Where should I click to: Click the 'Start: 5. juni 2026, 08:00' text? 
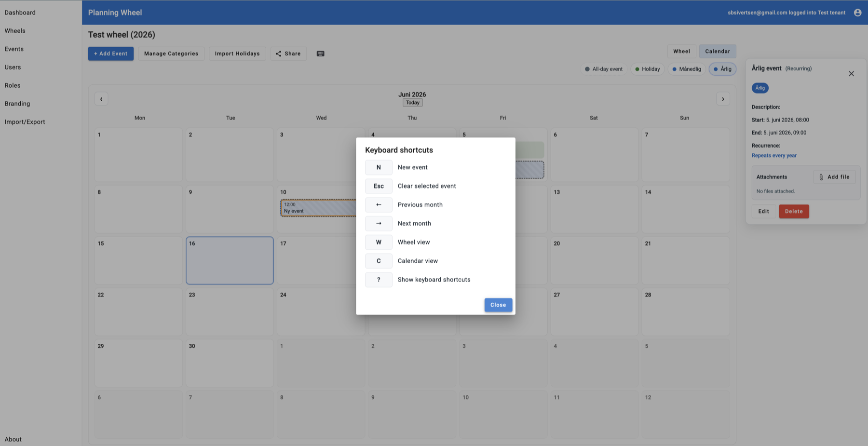click(x=780, y=120)
